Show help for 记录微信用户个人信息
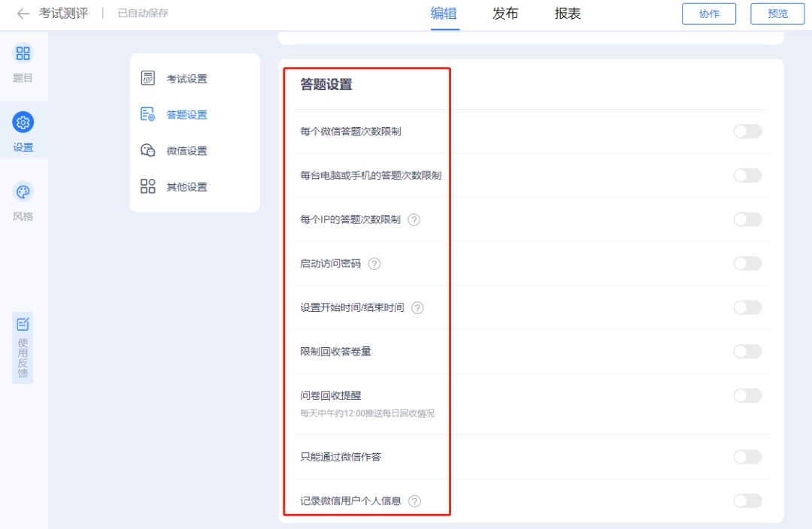The image size is (812, 529). pyautogui.click(x=414, y=501)
